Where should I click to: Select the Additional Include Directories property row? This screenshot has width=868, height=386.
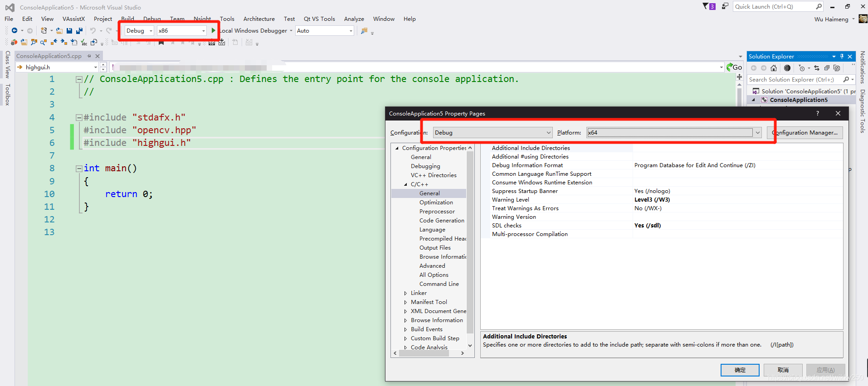662,148
